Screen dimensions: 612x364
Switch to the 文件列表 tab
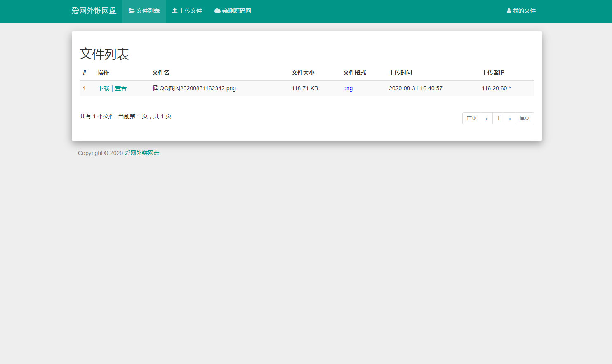click(146, 11)
